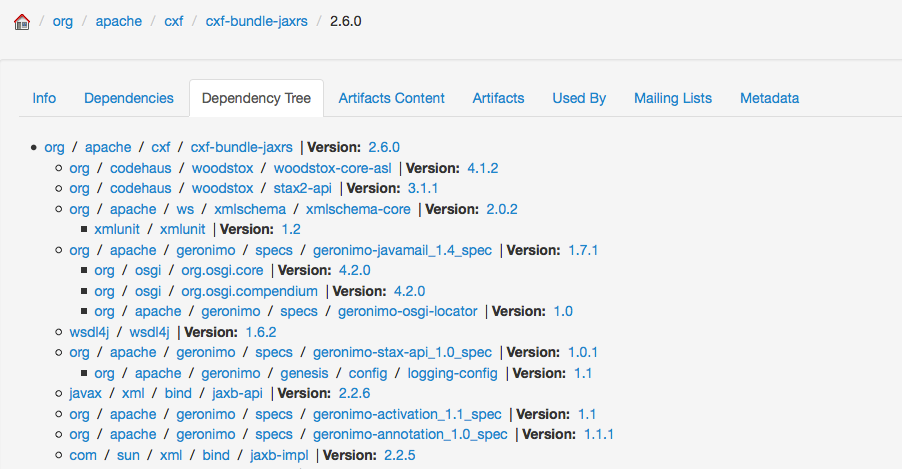Image resolution: width=902 pixels, height=469 pixels.
Task: Select the Artifacts tab
Action: pyautogui.click(x=498, y=98)
